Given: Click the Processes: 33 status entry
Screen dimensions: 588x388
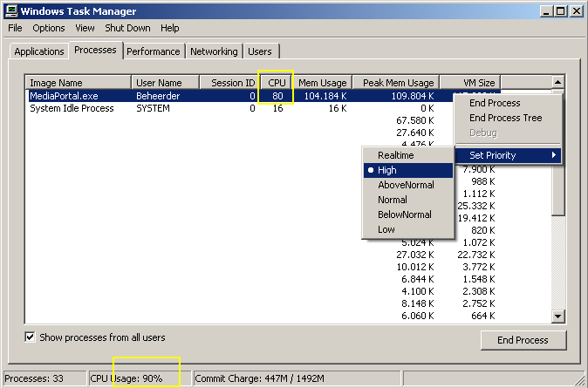Looking at the screenshot, I should point(45,378).
